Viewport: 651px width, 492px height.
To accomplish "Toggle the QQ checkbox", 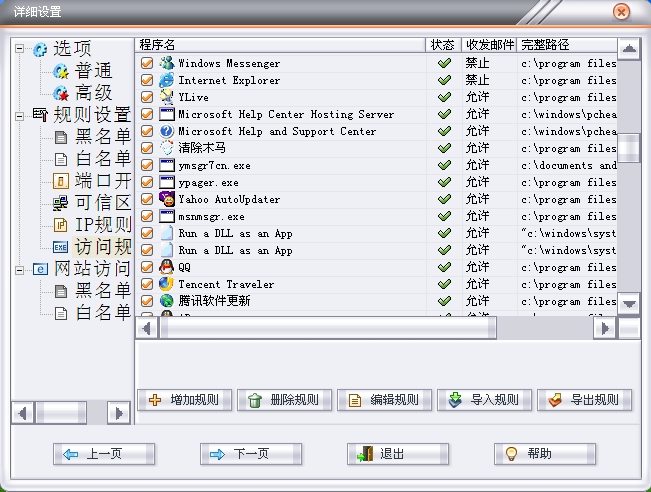I will (147, 267).
